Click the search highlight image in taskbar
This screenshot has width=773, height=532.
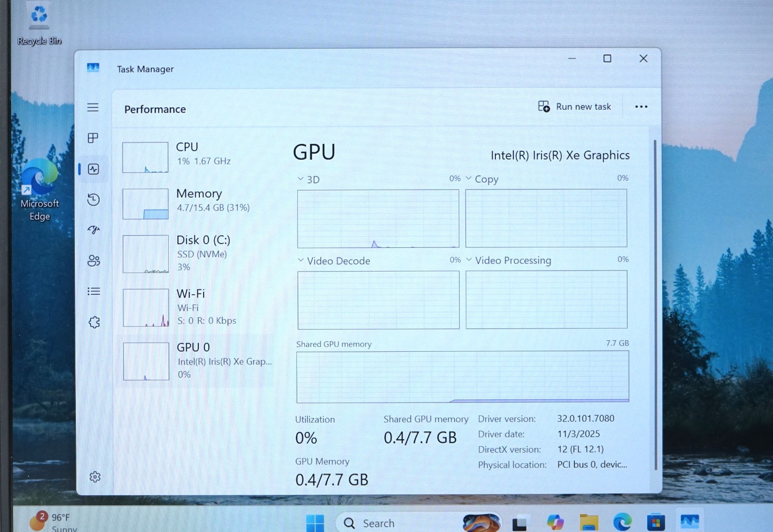[481, 522]
